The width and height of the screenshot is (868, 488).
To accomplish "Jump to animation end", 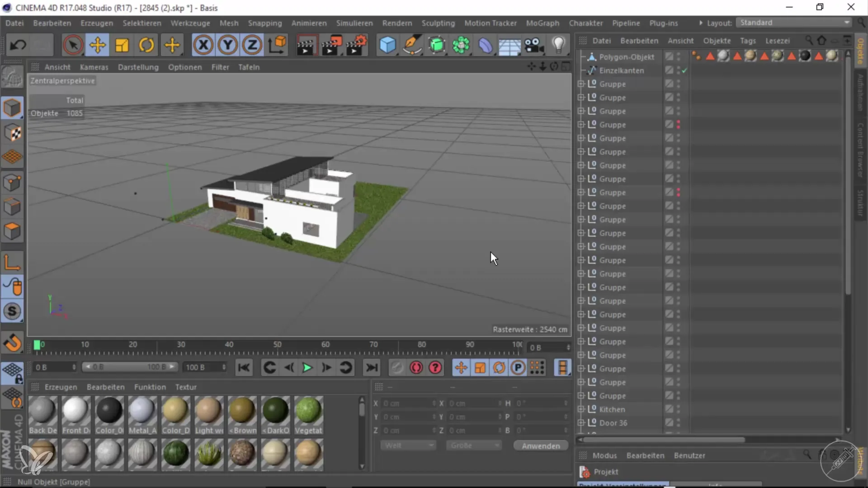I will tap(372, 368).
